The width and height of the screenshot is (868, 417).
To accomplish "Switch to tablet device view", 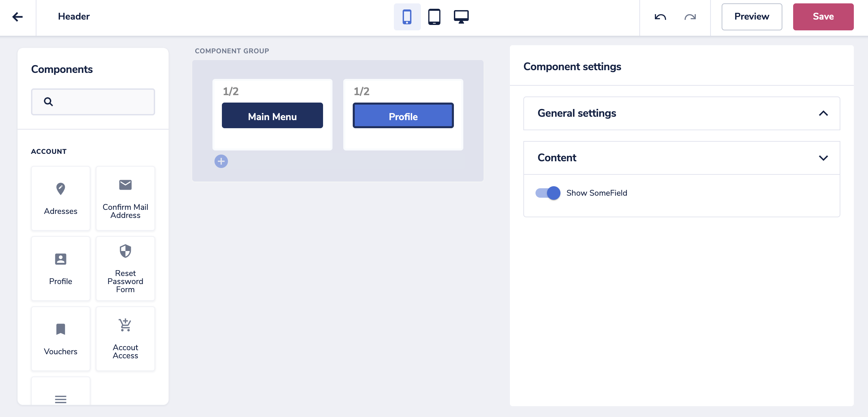I will (434, 17).
